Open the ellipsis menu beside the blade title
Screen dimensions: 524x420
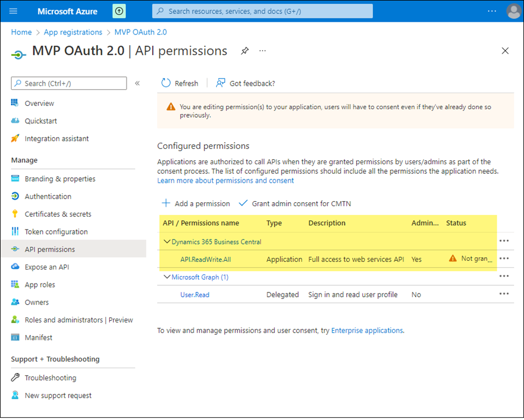coord(263,51)
